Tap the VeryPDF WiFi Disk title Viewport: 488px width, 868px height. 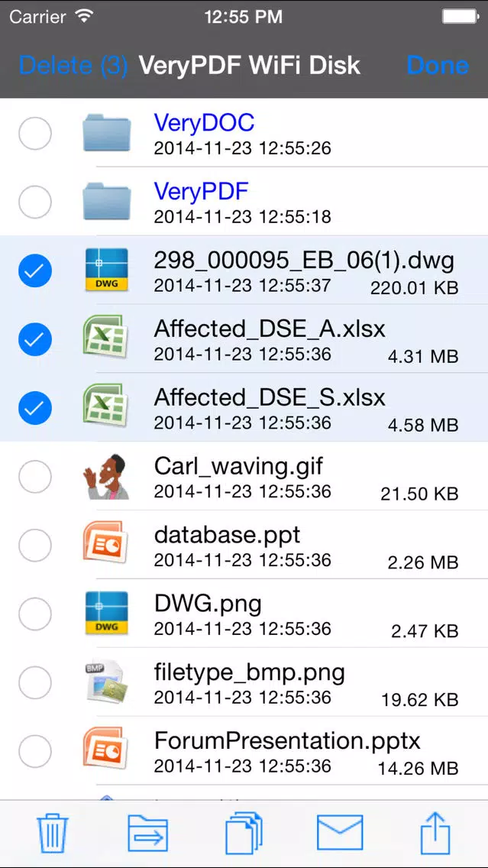pyautogui.click(x=249, y=65)
